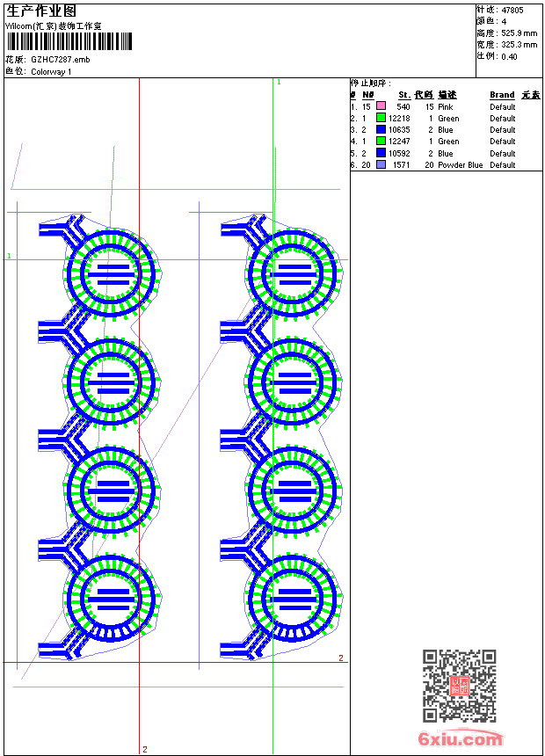The width and height of the screenshot is (545, 756).
Task: Select the file name GZHC7287.emb
Action: click(61, 60)
